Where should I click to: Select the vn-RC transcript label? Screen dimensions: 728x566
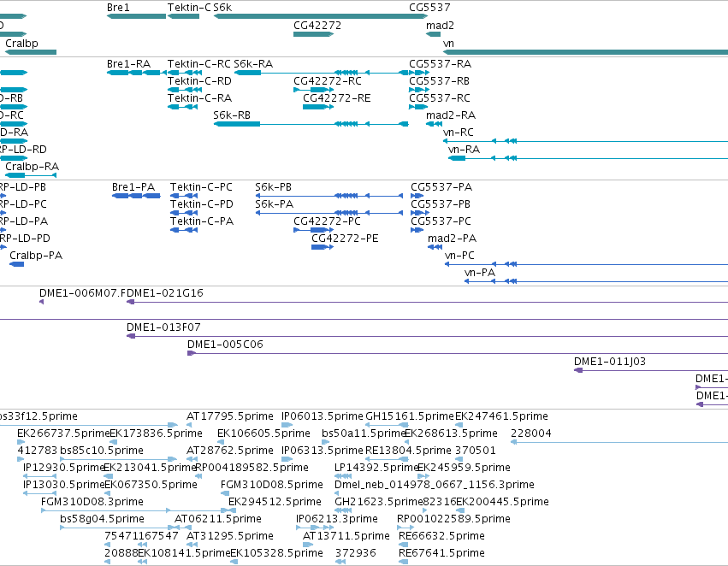pos(459,133)
